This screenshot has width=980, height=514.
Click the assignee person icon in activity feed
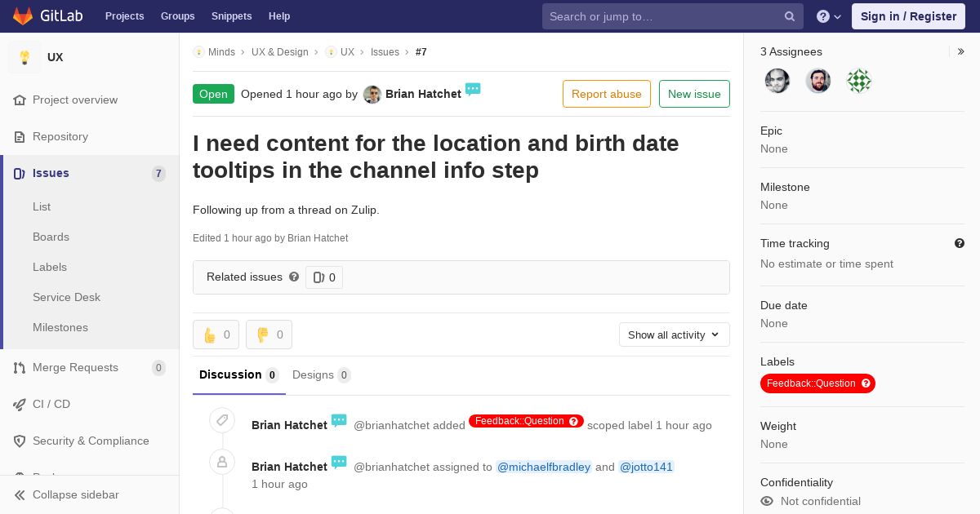click(222, 462)
